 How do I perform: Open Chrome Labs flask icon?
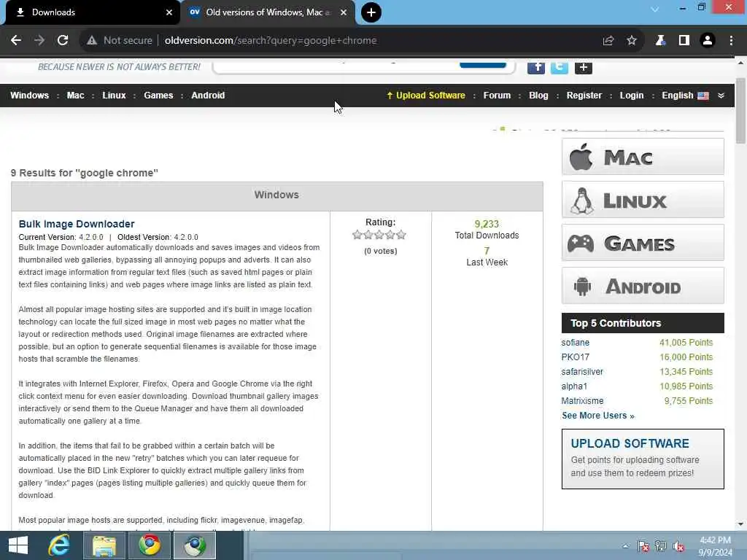point(660,41)
